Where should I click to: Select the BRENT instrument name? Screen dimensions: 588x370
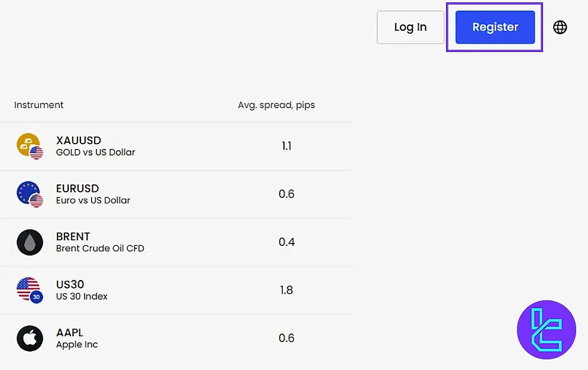click(73, 237)
